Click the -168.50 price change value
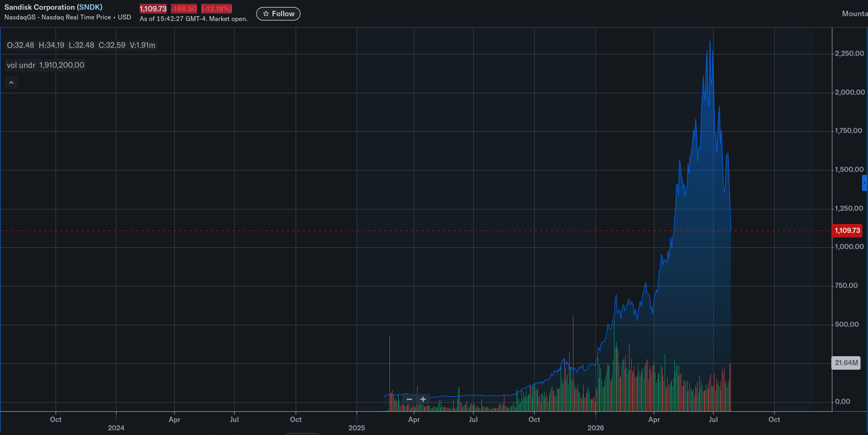This screenshot has width=868, height=435. 184,9
